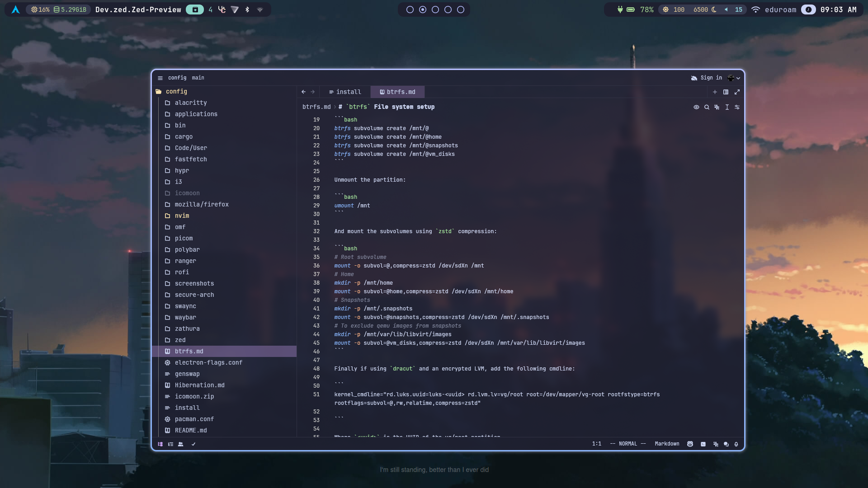This screenshot has height=488, width=868.
Task: Open the Markdown language selector
Action: click(x=667, y=444)
